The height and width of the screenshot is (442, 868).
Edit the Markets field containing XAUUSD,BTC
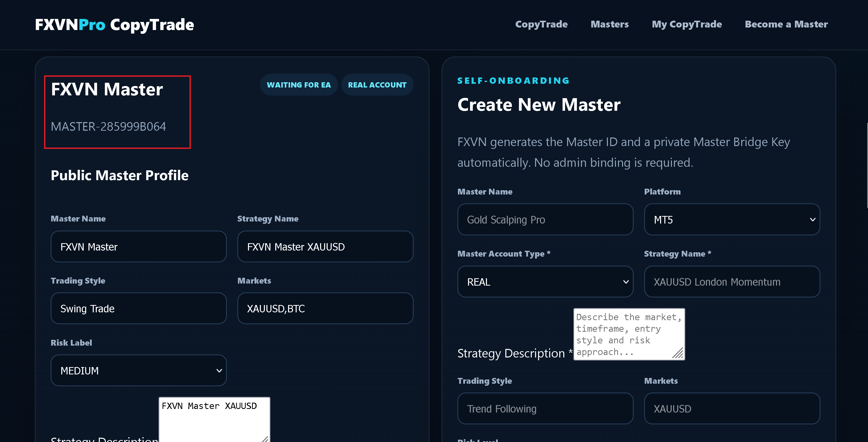click(x=325, y=308)
